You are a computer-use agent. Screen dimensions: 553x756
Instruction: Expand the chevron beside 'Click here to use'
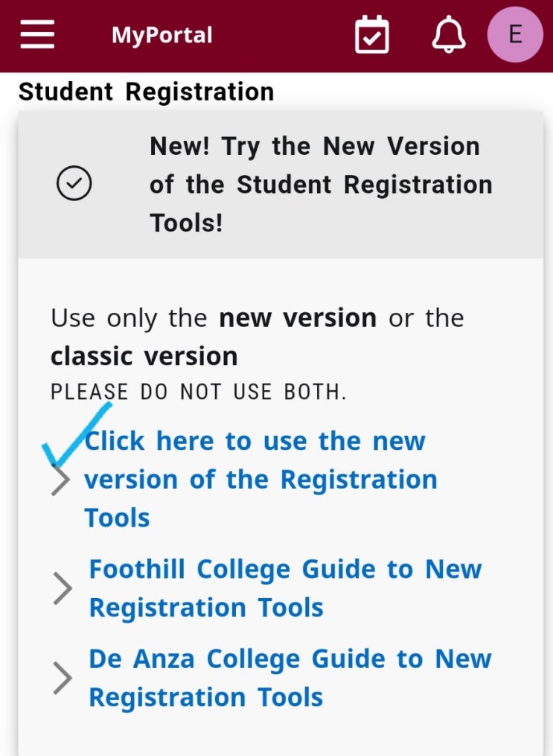[x=60, y=480]
